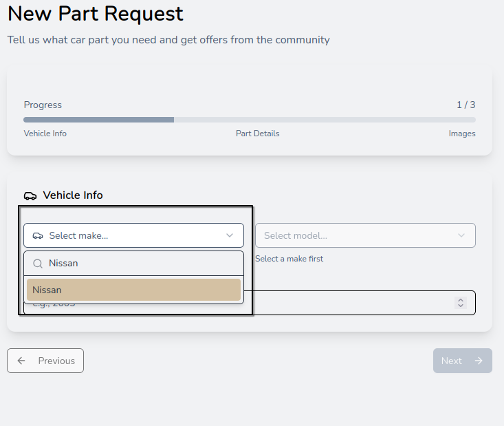Click the Vehicle Info step label
The image size is (504, 426).
(x=45, y=134)
